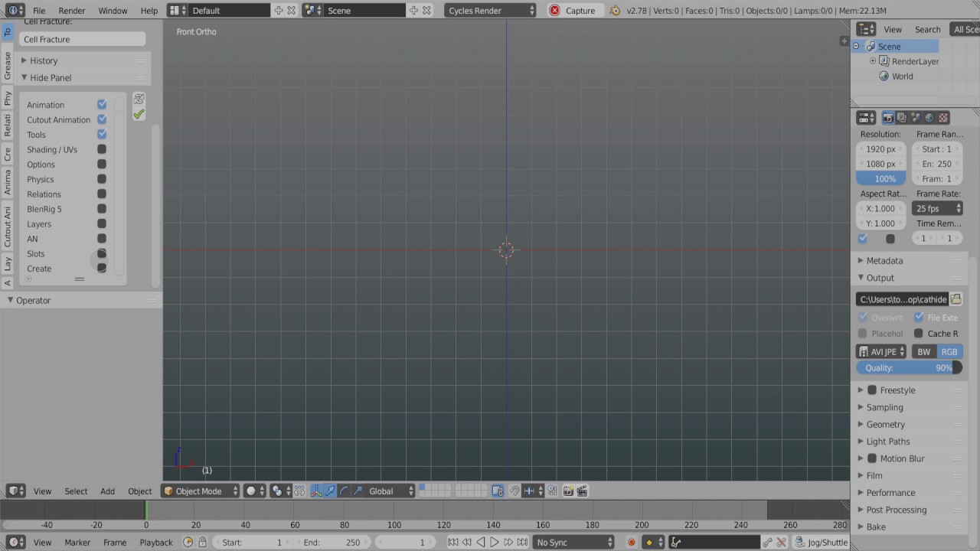The width and height of the screenshot is (980, 551).
Task: Expand RenderLayer in the outliner
Action: (873, 61)
